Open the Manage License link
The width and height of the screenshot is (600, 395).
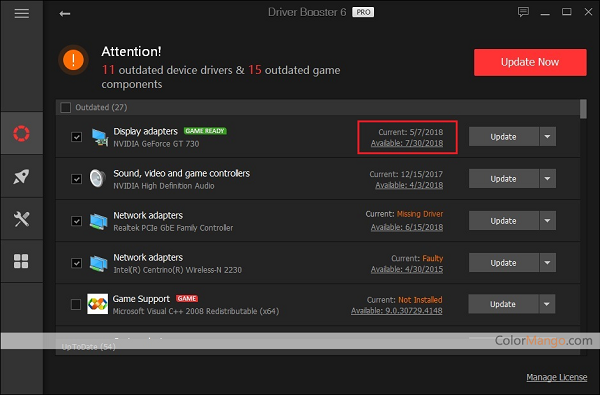click(556, 377)
